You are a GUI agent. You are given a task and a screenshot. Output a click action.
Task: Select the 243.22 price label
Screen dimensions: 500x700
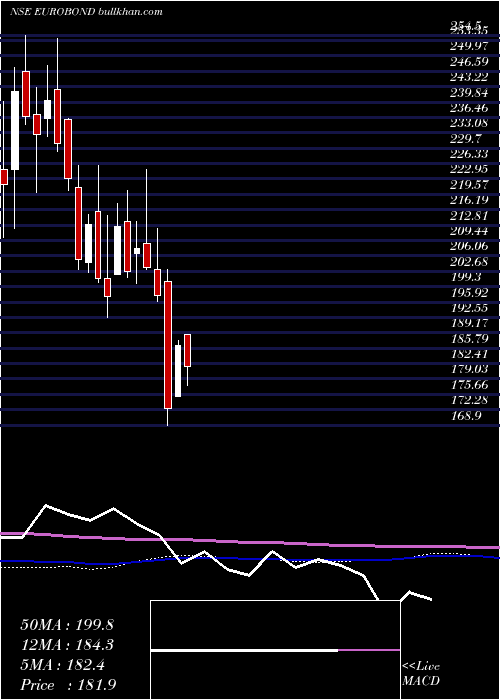(x=469, y=76)
